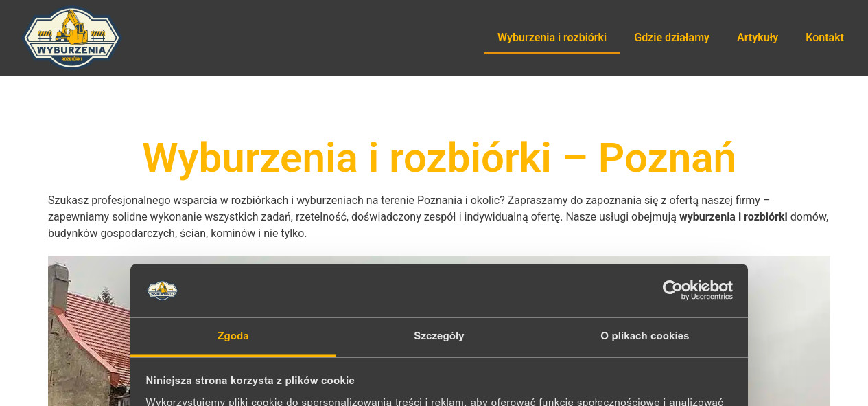868x406 pixels.
Task: Click the bolded "wyburzenia i rozbiórki" text in the paragraph
Action: click(733, 216)
